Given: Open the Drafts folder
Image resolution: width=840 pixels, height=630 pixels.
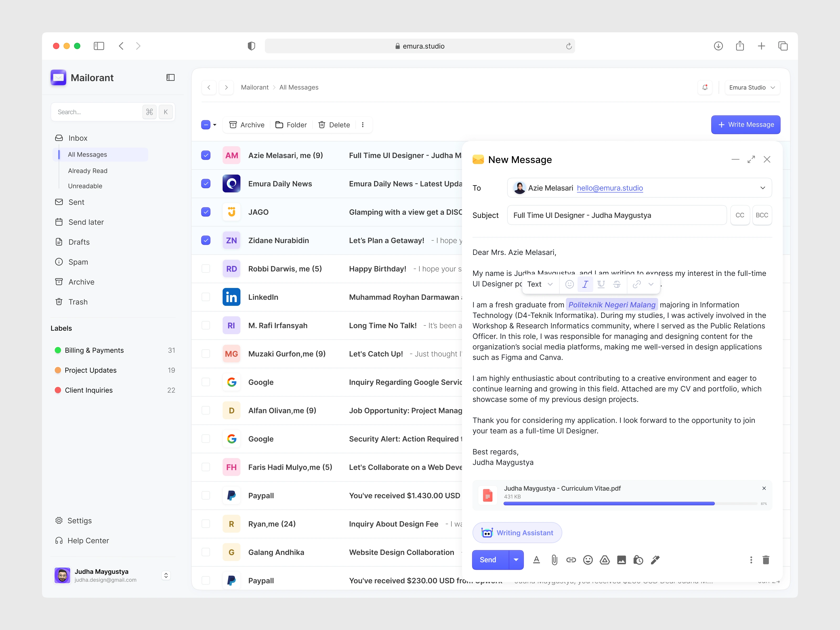Looking at the screenshot, I should tap(72, 242).
